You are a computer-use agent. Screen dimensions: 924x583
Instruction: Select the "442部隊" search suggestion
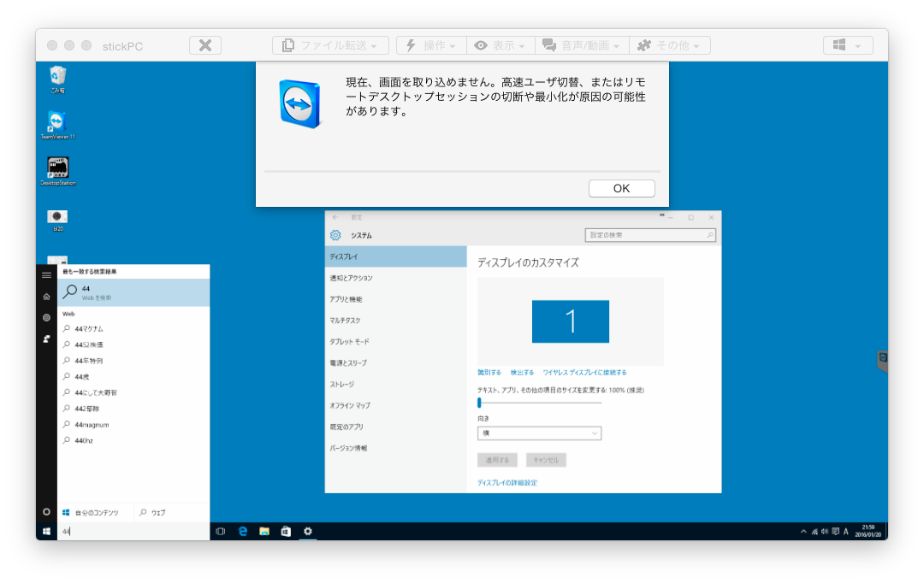click(x=133, y=409)
